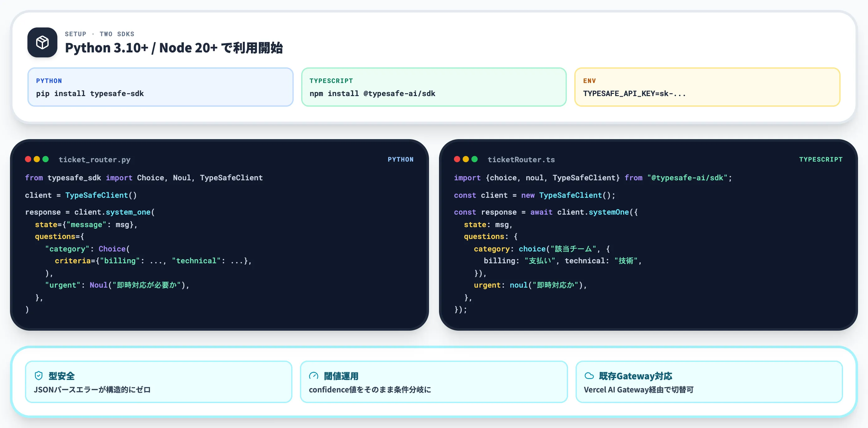
Task: Click the 'questions={' Python line
Action: (x=60, y=236)
